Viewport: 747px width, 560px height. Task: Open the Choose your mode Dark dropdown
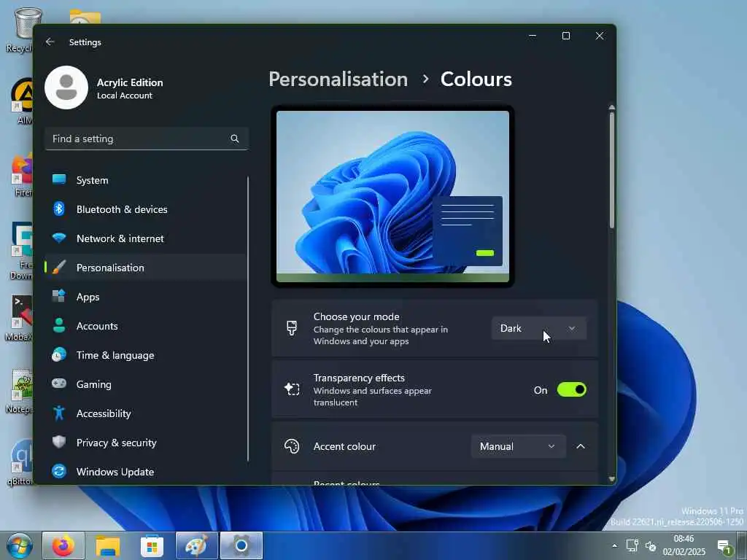click(x=539, y=328)
